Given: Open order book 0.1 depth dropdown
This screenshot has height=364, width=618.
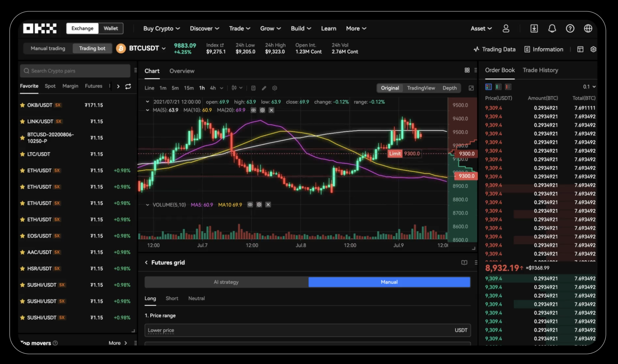Looking at the screenshot, I should [x=589, y=87].
